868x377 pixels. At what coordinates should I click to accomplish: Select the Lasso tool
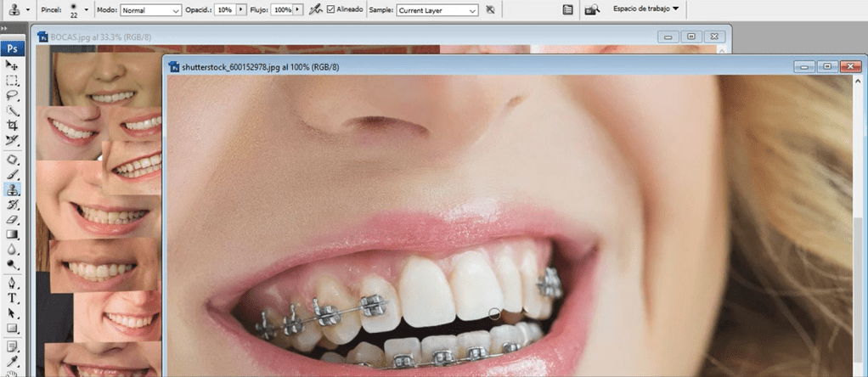click(13, 96)
